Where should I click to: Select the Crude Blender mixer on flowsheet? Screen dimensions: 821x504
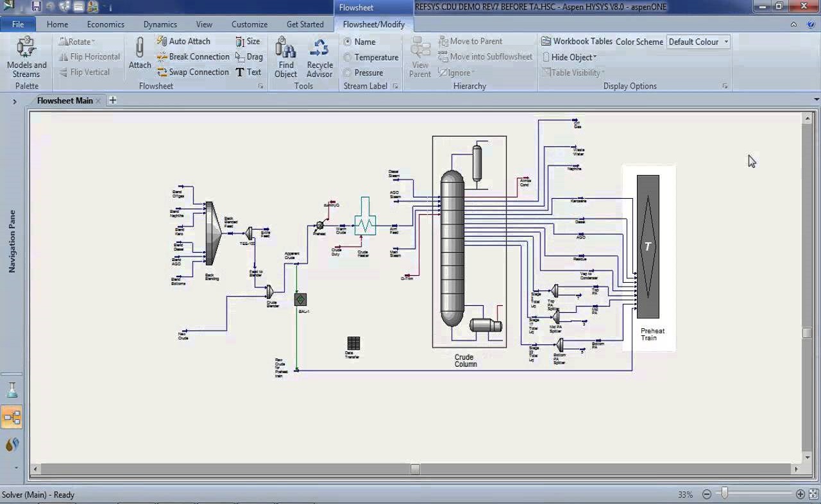[x=270, y=292]
